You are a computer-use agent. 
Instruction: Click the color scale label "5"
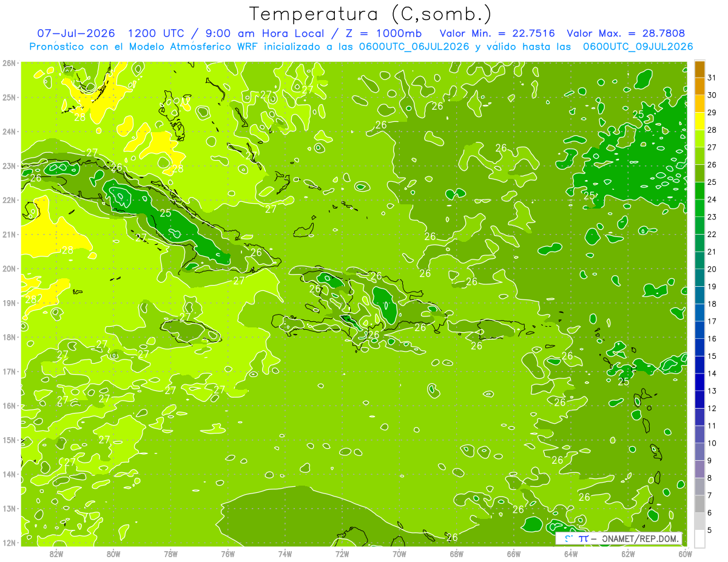[x=709, y=530]
